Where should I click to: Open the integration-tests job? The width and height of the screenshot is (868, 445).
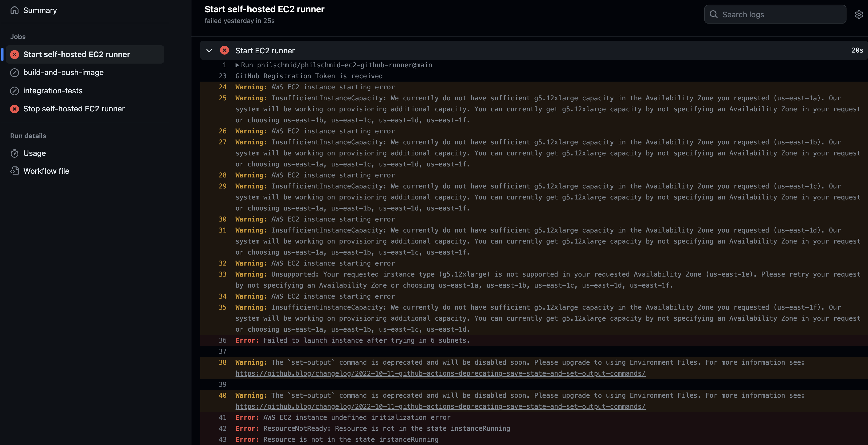53,91
